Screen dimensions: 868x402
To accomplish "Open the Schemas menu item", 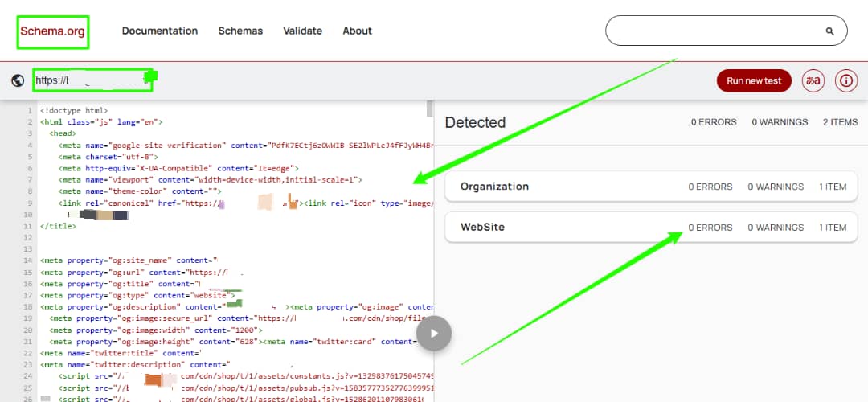I will coord(240,31).
